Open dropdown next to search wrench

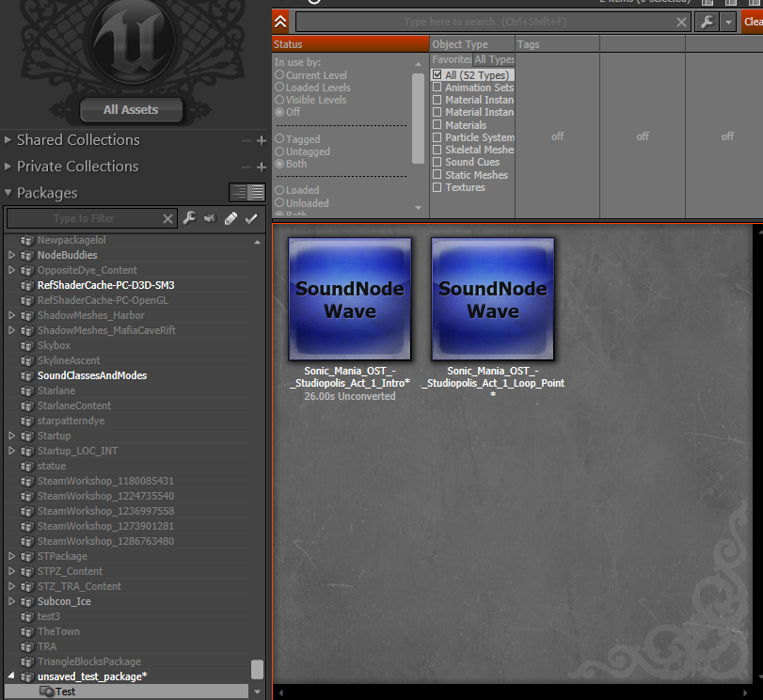tap(728, 22)
